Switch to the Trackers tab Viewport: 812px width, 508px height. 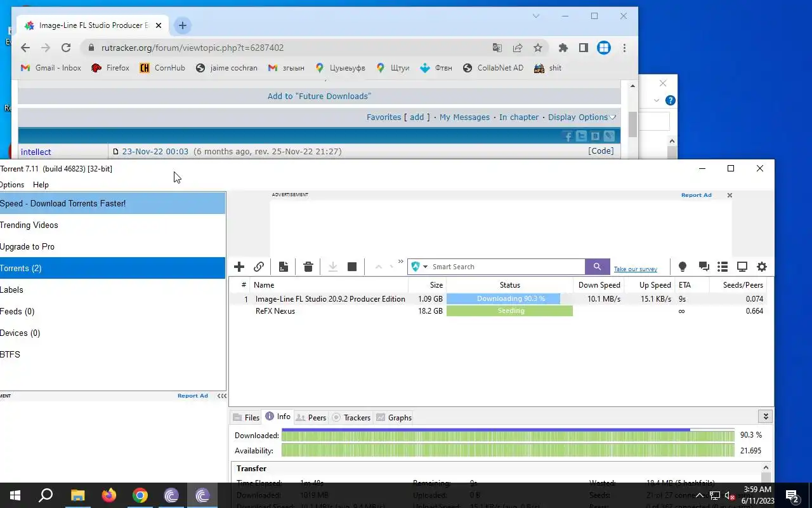(351, 417)
